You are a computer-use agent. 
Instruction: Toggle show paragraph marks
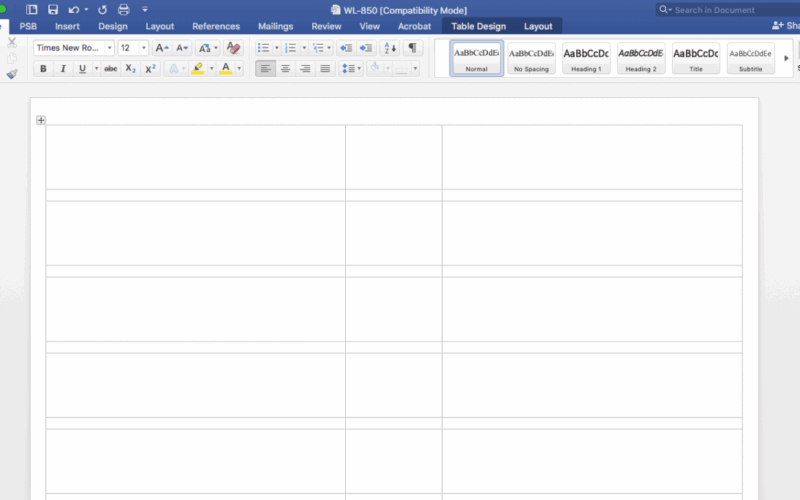[x=412, y=48]
